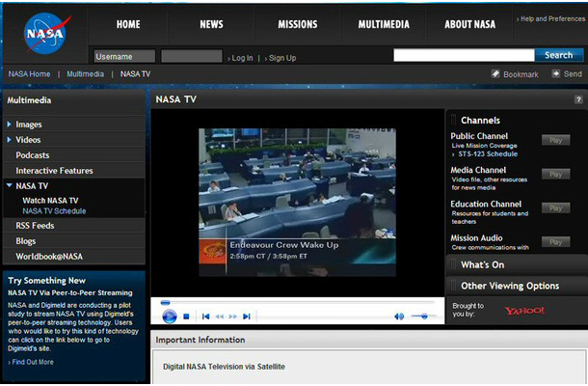Expand the What's On panel
588x386 pixels.
[x=482, y=264]
